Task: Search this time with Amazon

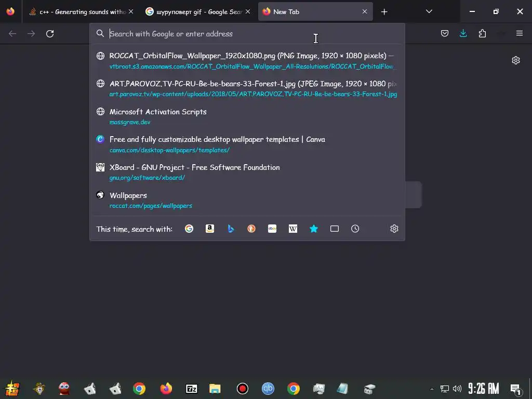Action: click(x=210, y=229)
